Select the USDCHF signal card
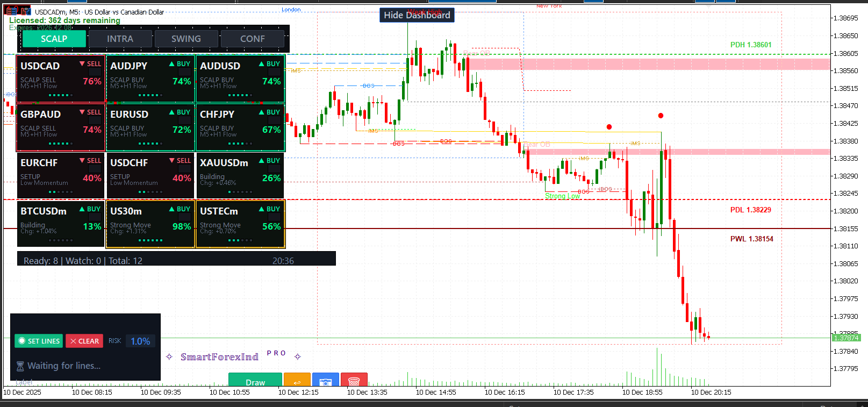 [150, 175]
